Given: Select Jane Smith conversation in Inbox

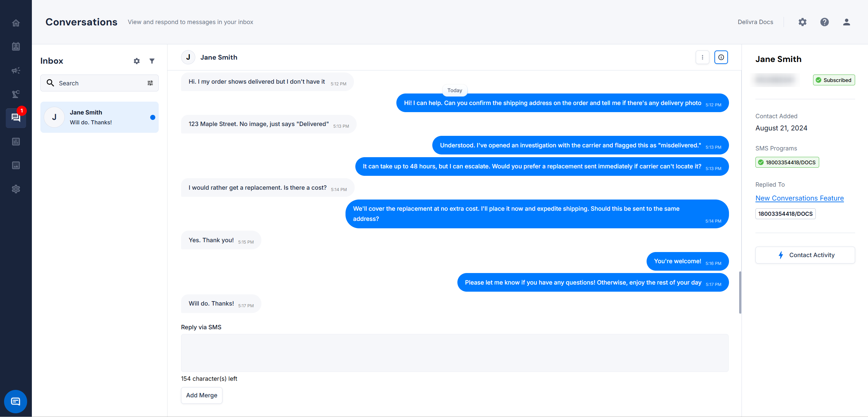Looking at the screenshot, I should click(99, 117).
